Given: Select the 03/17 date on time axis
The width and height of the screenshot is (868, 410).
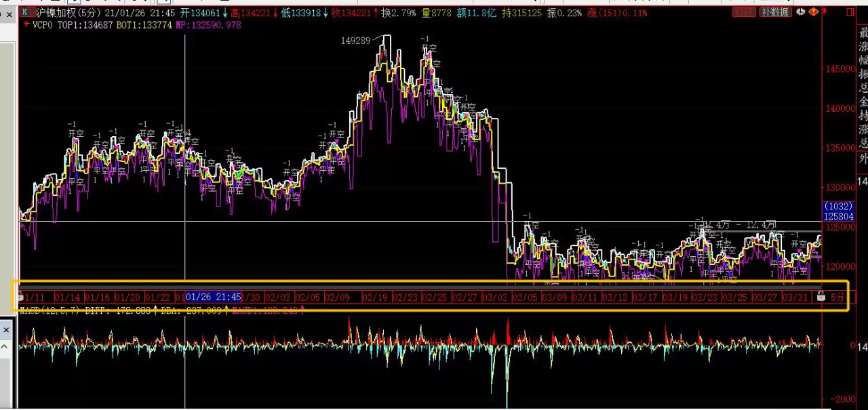Looking at the screenshot, I should (x=646, y=297).
